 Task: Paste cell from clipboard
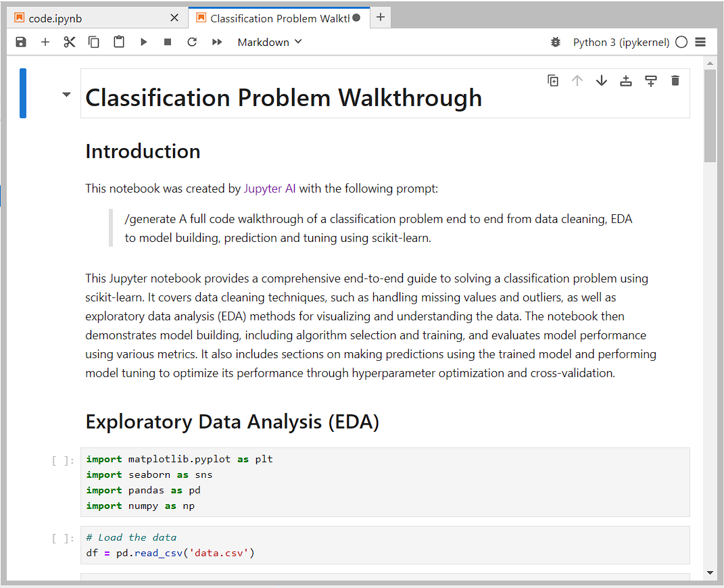point(119,42)
